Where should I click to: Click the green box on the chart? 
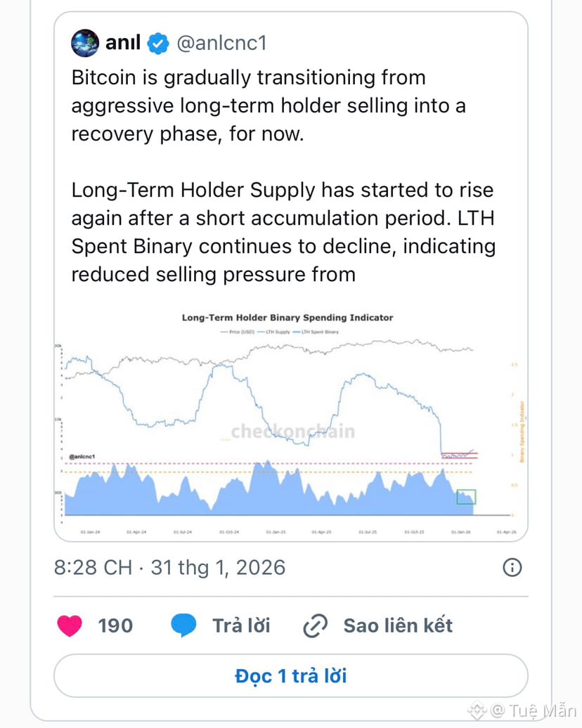466,497
